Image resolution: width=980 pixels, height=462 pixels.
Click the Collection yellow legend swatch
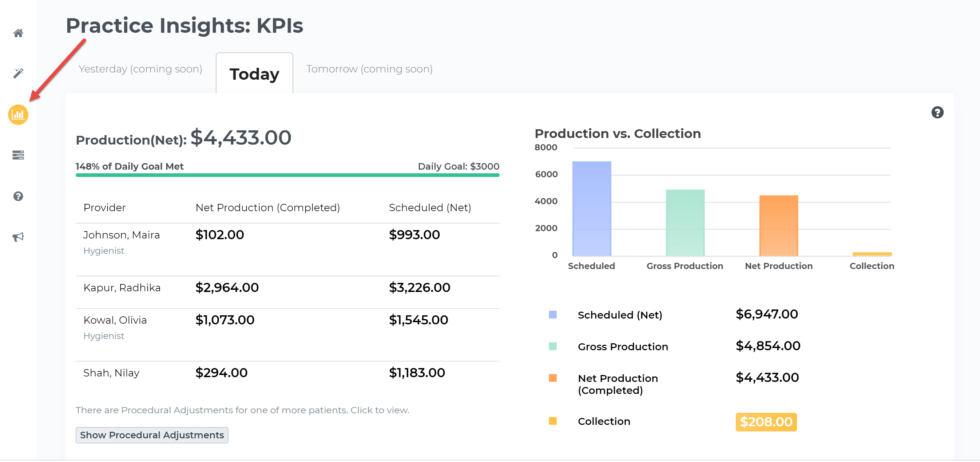coord(552,421)
